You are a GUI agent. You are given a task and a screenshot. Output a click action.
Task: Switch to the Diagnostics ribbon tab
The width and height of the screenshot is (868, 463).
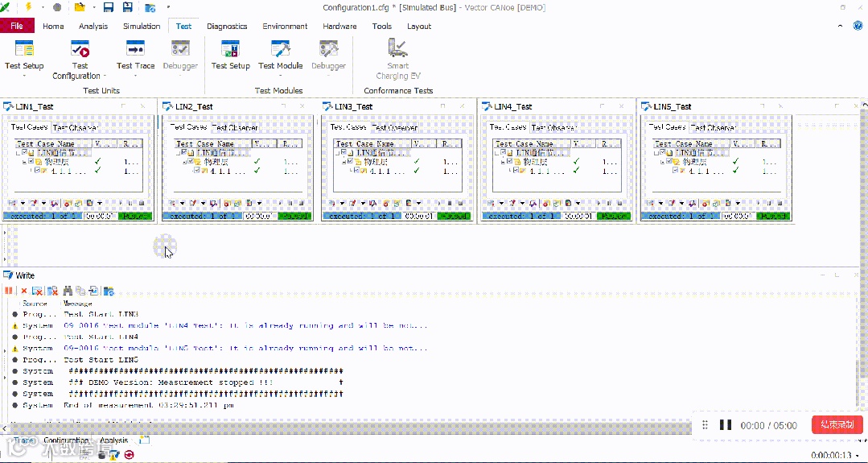(x=227, y=26)
